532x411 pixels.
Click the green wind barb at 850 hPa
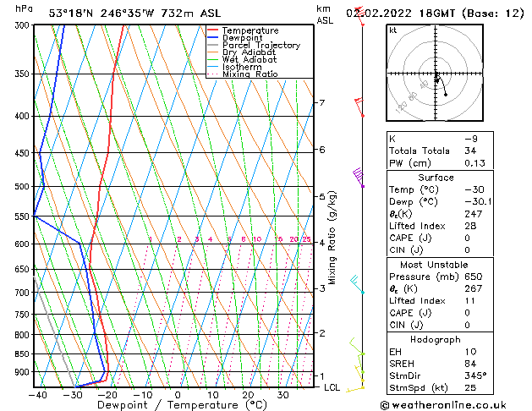(357, 347)
